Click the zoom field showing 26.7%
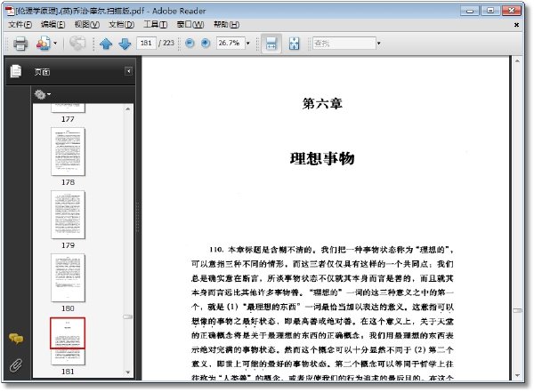 tap(231, 43)
